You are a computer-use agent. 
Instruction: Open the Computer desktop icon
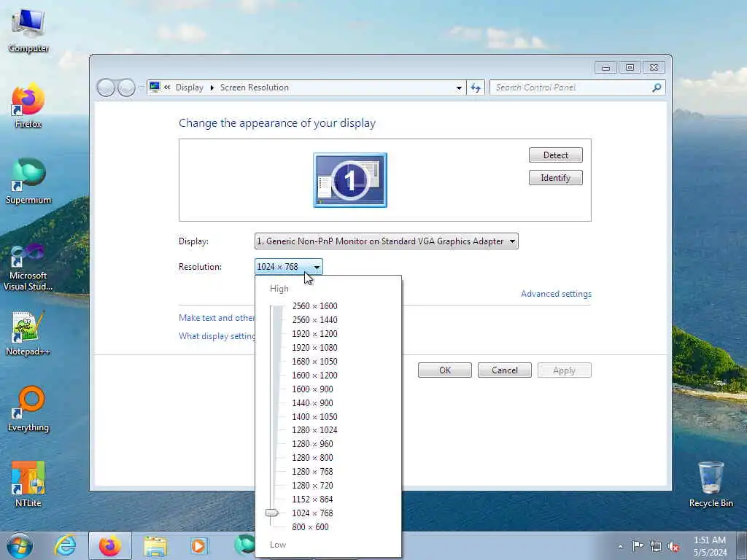[x=28, y=31]
